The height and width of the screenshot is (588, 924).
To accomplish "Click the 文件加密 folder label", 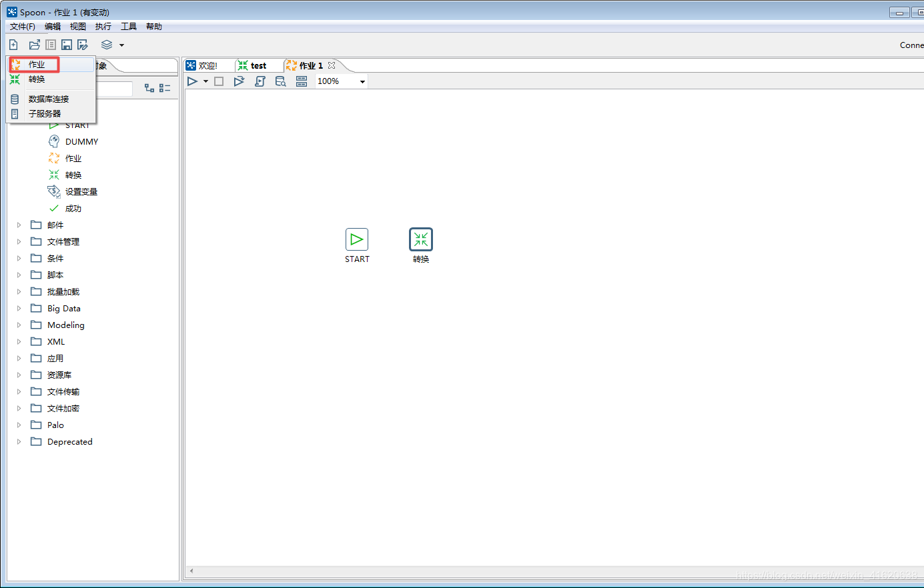I will pos(63,409).
